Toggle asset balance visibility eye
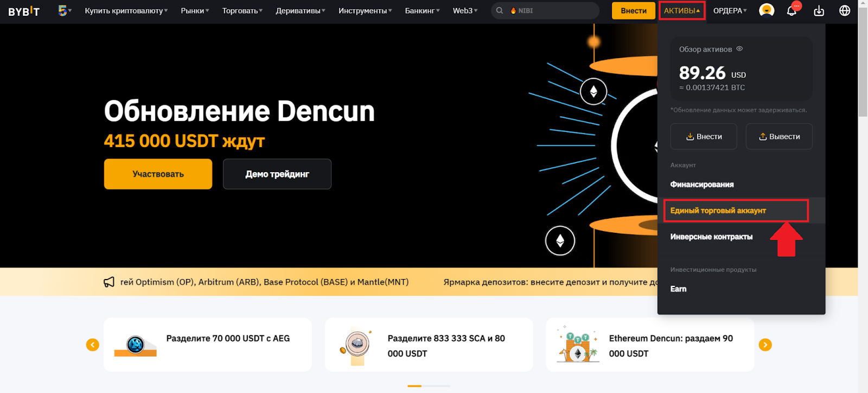 click(739, 49)
